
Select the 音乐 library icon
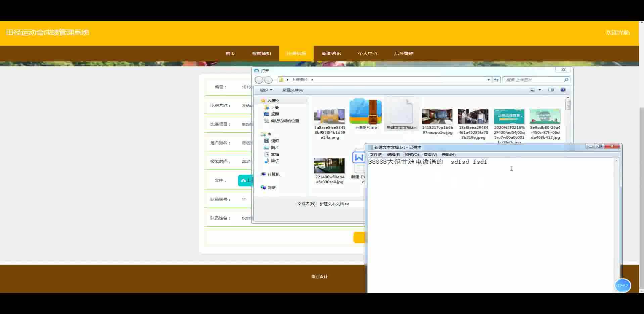(267, 161)
